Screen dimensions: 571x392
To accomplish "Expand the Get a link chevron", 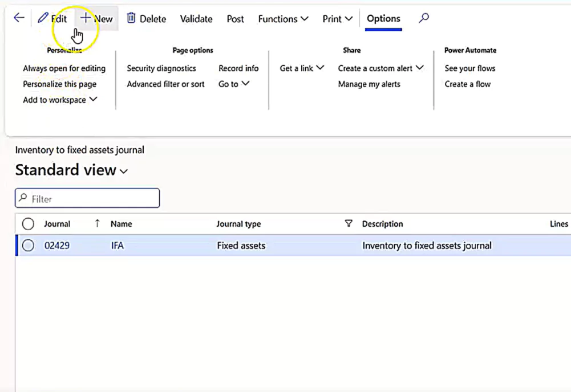I will coord(319,68).
